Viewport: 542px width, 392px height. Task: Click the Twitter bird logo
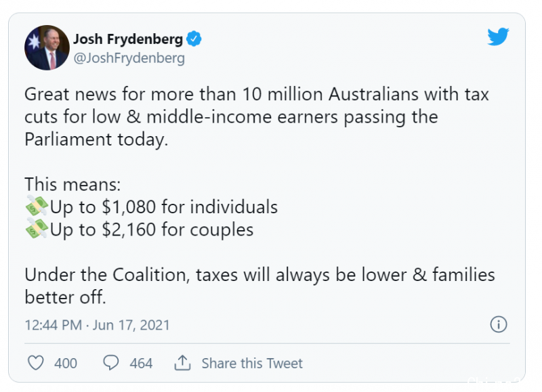tap(498, 37)
